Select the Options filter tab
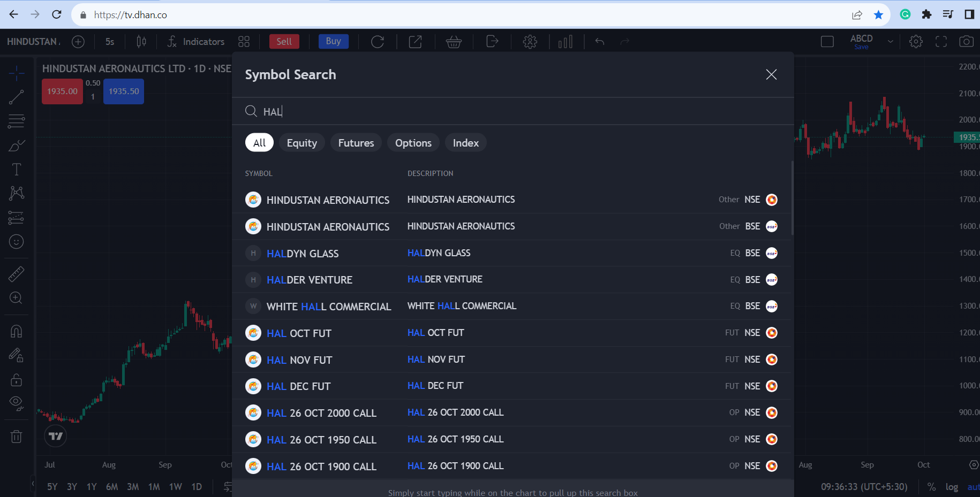Screen dimensions: 980x497 [x=413, y=143]
